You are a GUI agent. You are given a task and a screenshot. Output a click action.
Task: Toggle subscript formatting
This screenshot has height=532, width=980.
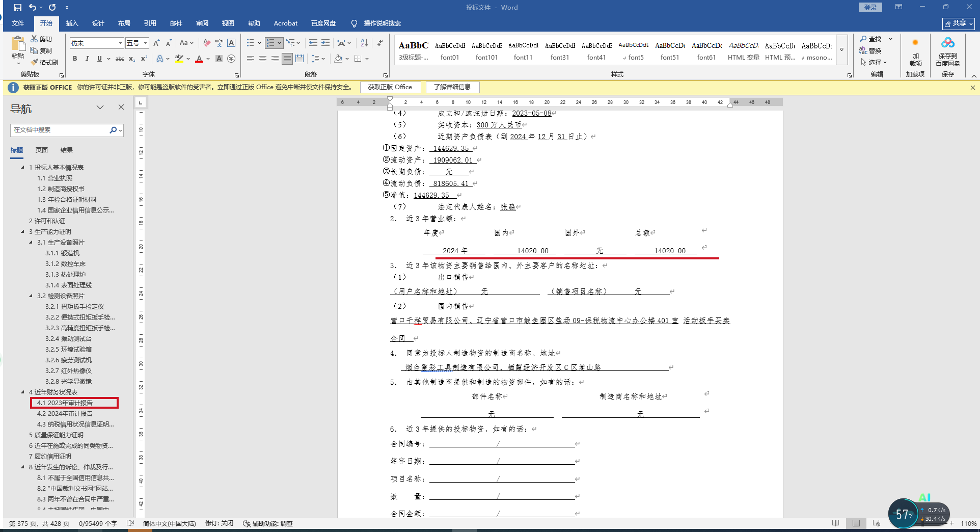point(132,59)
